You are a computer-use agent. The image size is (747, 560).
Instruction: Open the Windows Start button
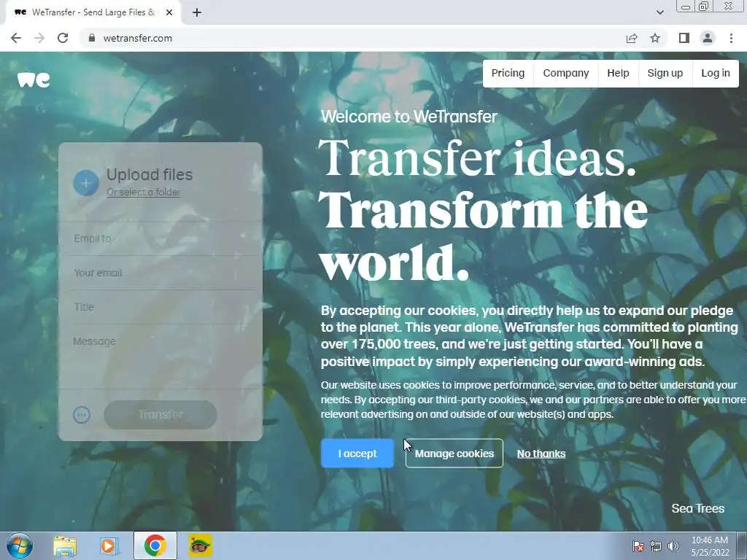tap(19, 545)
